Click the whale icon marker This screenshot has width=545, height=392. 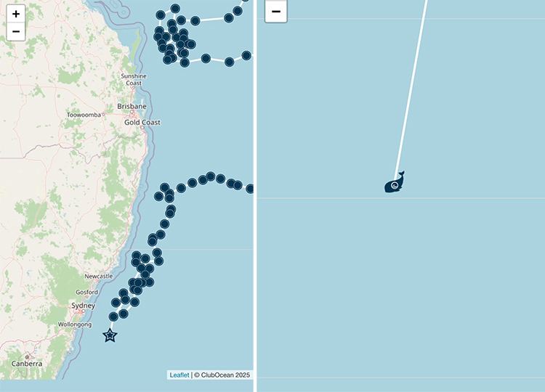[395, 184]
